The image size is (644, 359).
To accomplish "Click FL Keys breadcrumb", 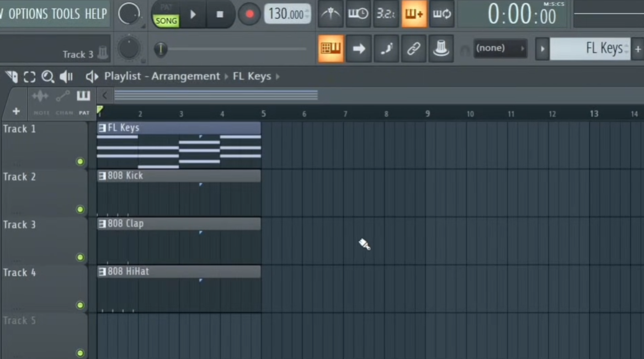I will tap(252, 76).
